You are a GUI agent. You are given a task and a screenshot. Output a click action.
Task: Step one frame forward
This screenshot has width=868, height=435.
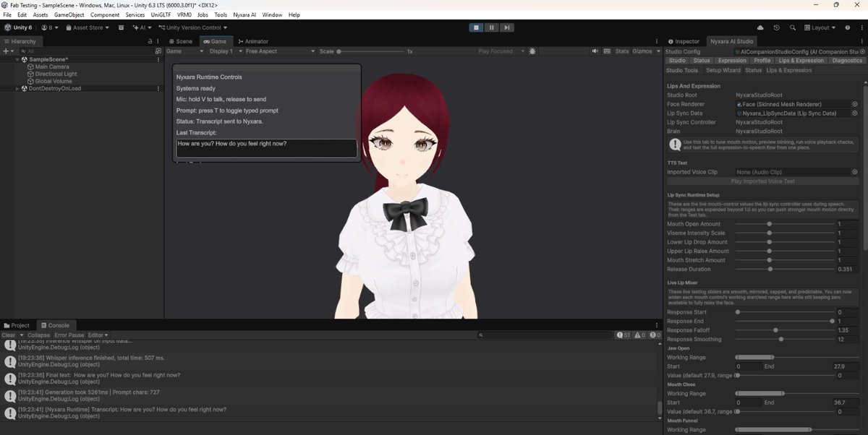(508, 27)
